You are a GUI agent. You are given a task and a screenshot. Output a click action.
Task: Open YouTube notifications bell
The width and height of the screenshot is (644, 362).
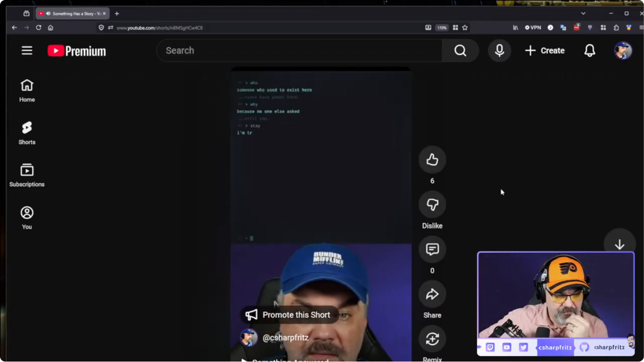590,50
